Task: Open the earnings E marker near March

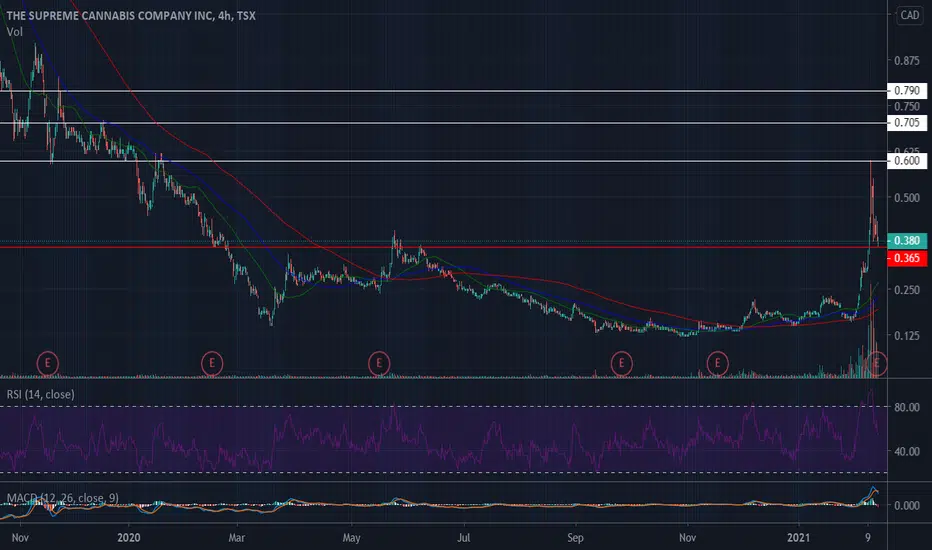Action: point(212,363)
